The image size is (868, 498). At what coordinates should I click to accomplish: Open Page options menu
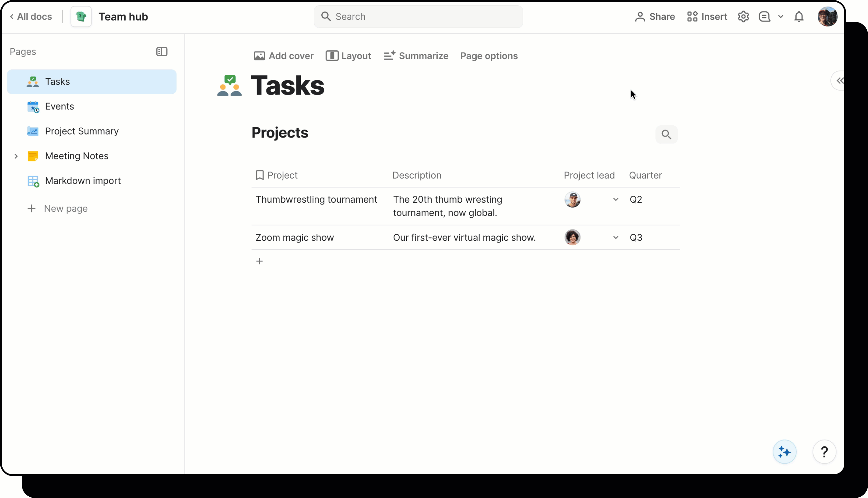tap(489, 56)
